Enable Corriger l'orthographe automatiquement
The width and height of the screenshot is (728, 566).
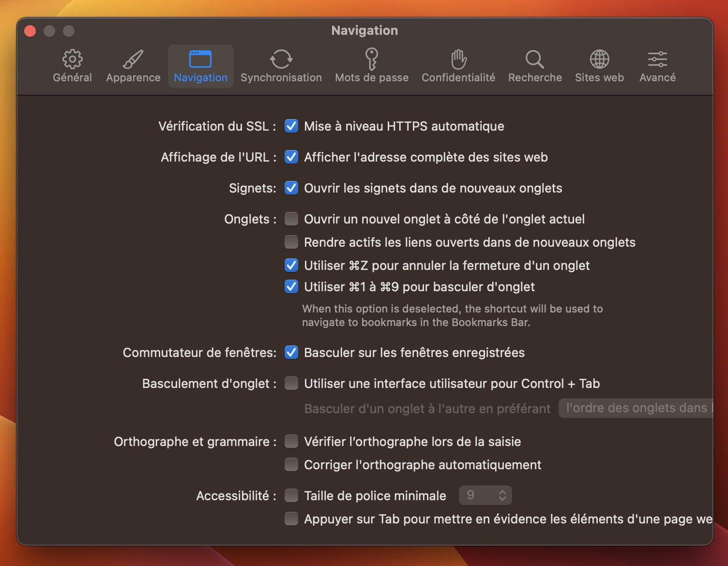(x=291, y=465)
